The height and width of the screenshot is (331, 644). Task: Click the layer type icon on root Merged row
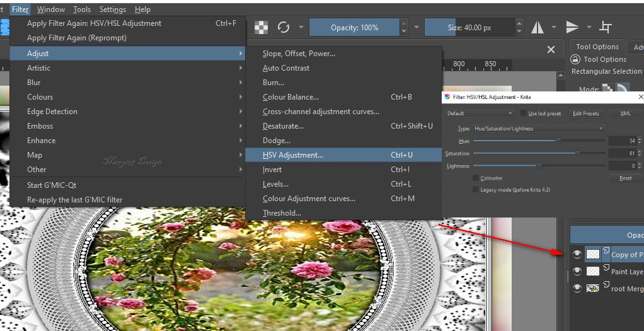pyautogui.click(x=606, y=284)
